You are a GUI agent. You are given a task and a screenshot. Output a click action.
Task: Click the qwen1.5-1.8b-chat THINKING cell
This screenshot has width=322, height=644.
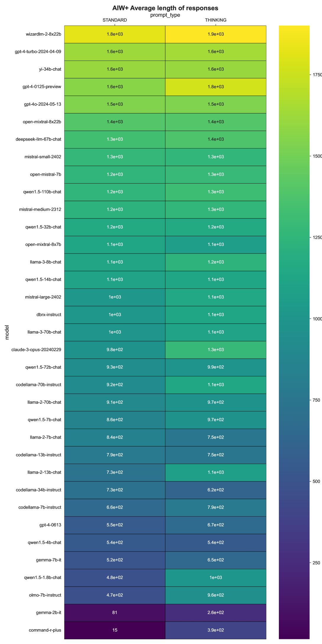(216, 578)
